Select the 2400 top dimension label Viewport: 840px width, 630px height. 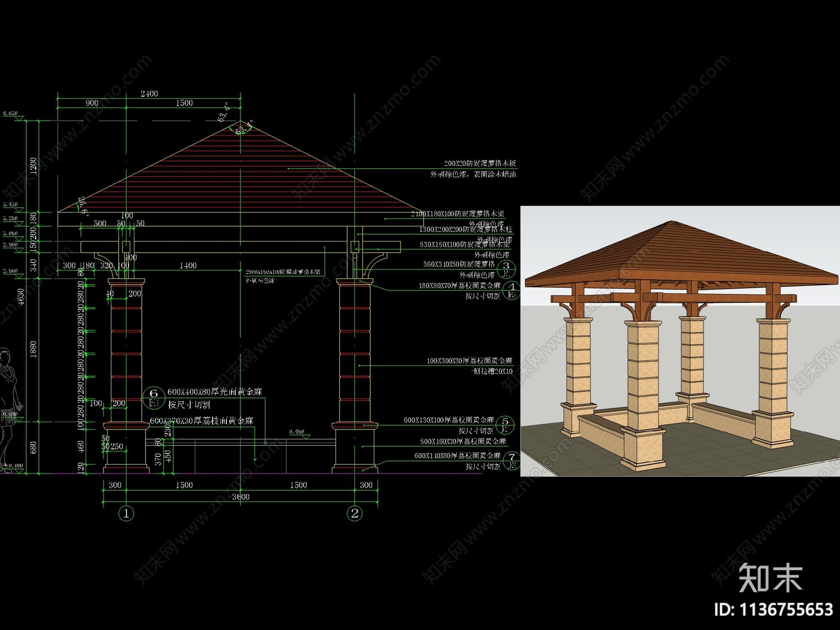pos(149,93)
